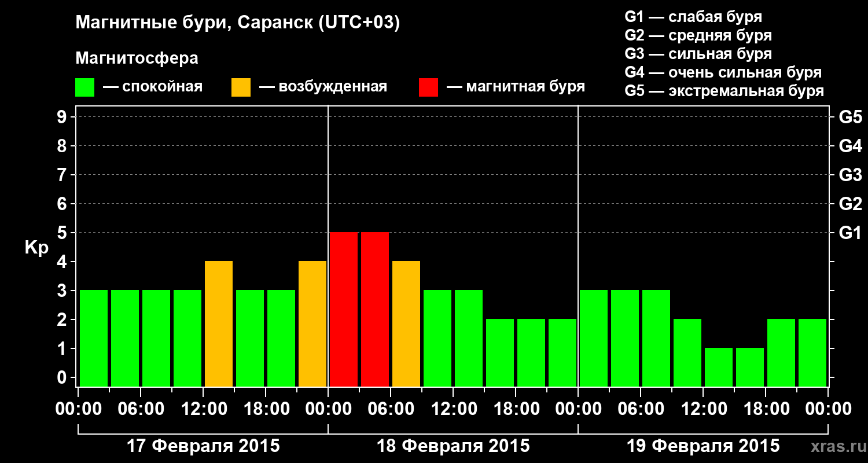The height and width of the screenshot is (463, 868).
Task: Click the yellow bar starting 12:00 on 17 February
Action: pyautogui.click(x=219, y=324)
